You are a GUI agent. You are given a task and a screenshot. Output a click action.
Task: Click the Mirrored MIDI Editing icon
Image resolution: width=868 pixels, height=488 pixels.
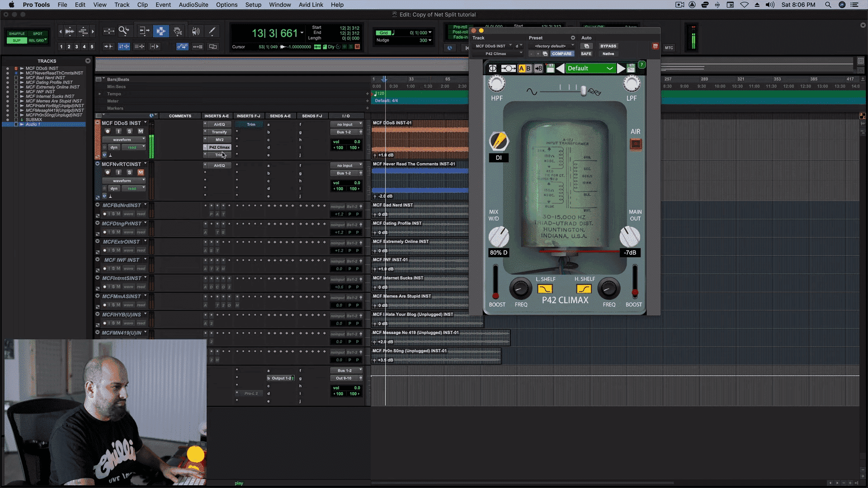tap(198, 47)
